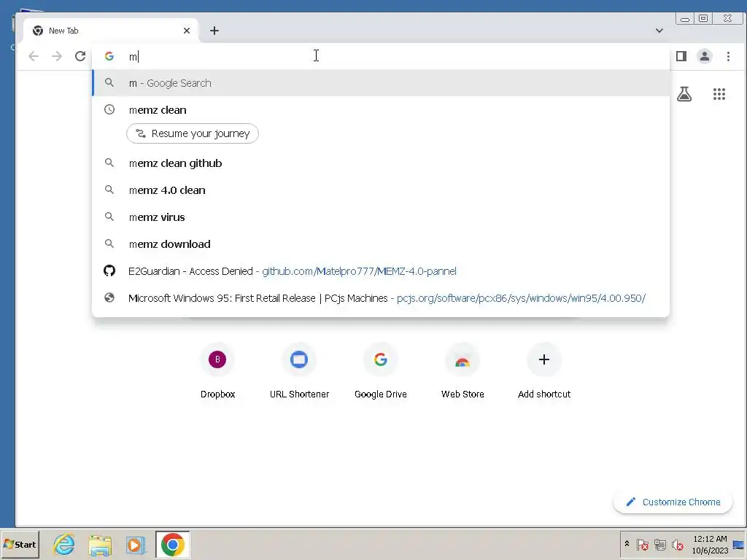
Task: Show hidden tray icons arrow
Action: 627,543
